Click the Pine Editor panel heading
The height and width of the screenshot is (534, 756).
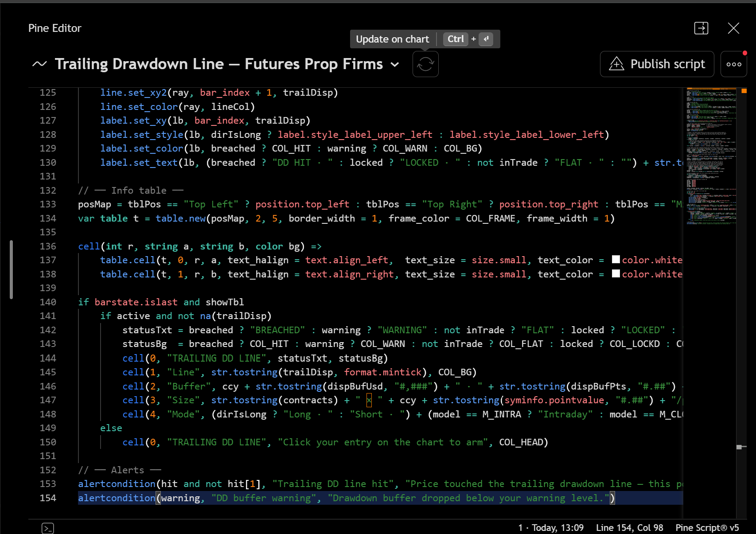[55, 28]
